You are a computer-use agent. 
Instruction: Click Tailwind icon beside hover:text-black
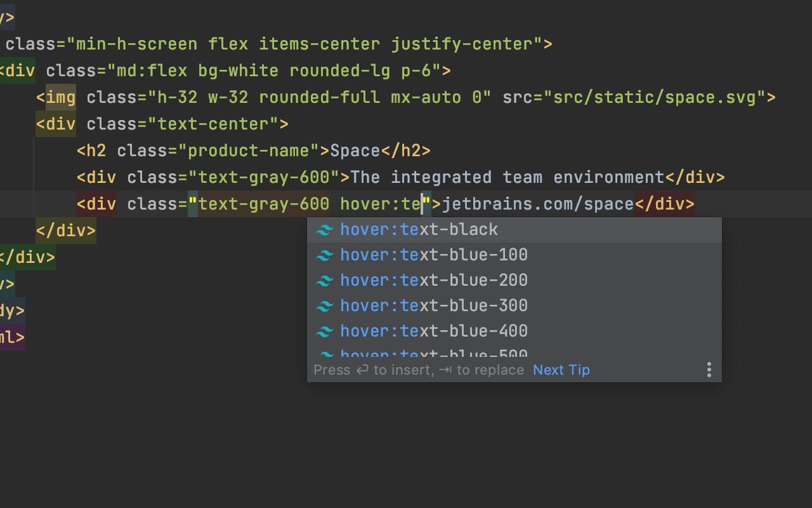click(x=325, y=230)
